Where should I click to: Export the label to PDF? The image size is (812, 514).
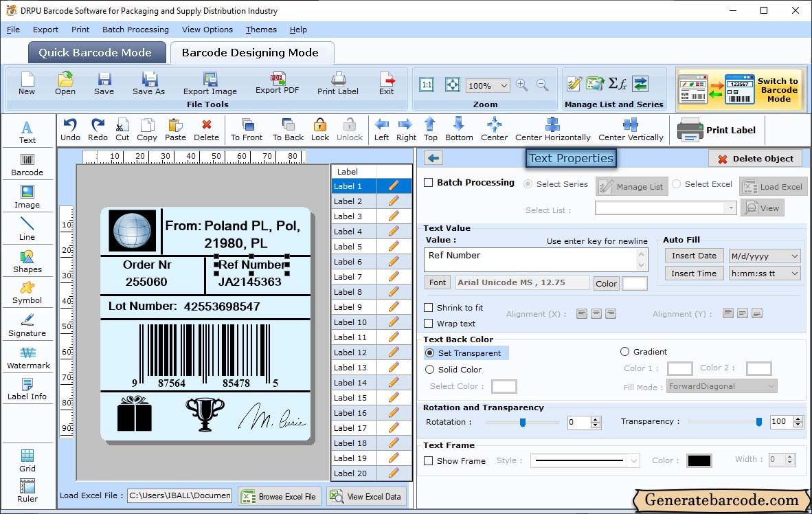pyautogui.click(x=278, y=83)
